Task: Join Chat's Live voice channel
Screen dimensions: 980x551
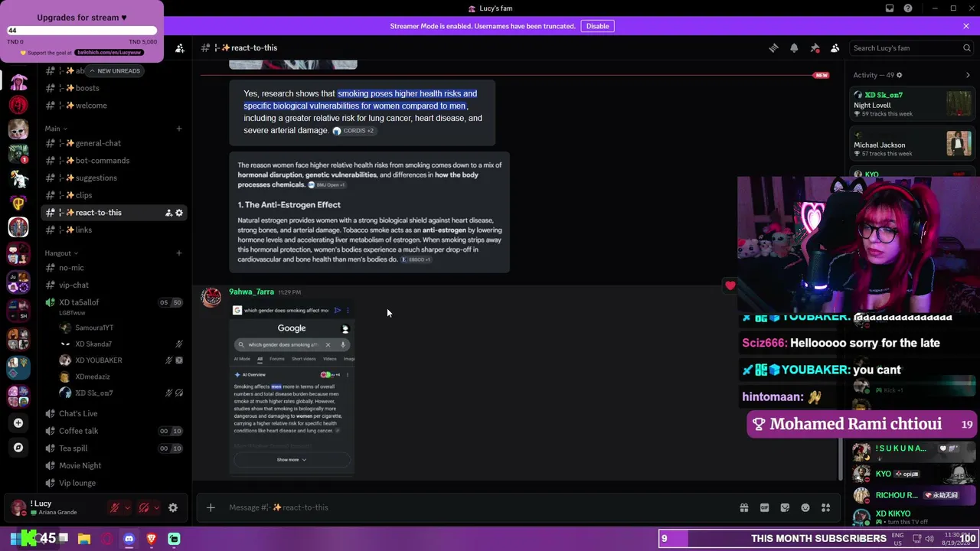Action: [113, 413]
